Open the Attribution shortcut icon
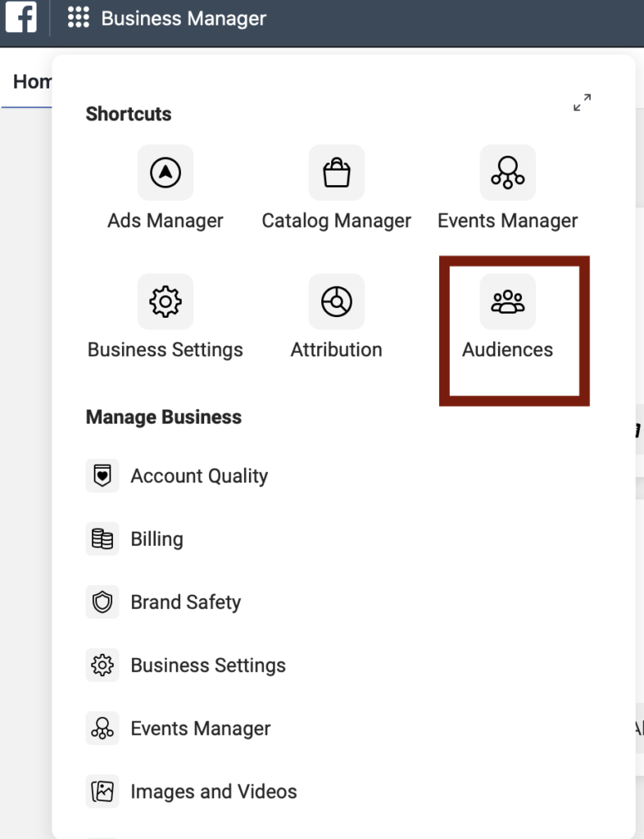The height and width of the screenshot is (839, 644). (x=336, y=302)
